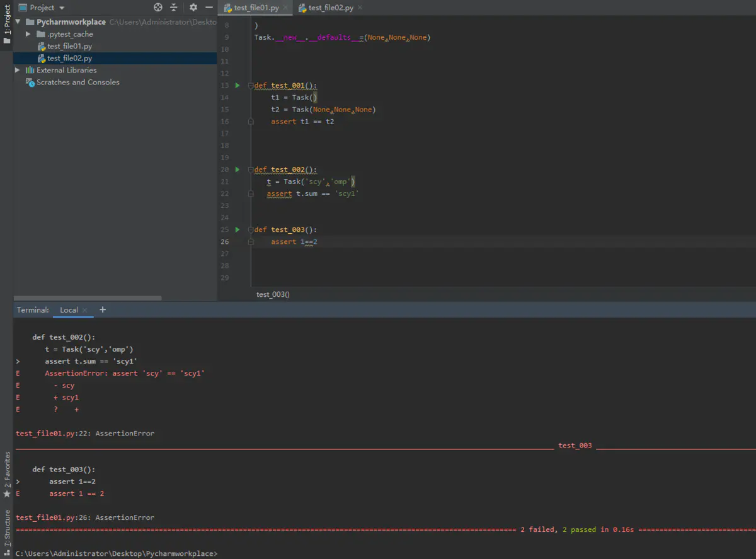Screen dimensions: 756x559
Task: Click '2 failed, 2 passed in 0.16s' summary
Action: click(578, 529)
